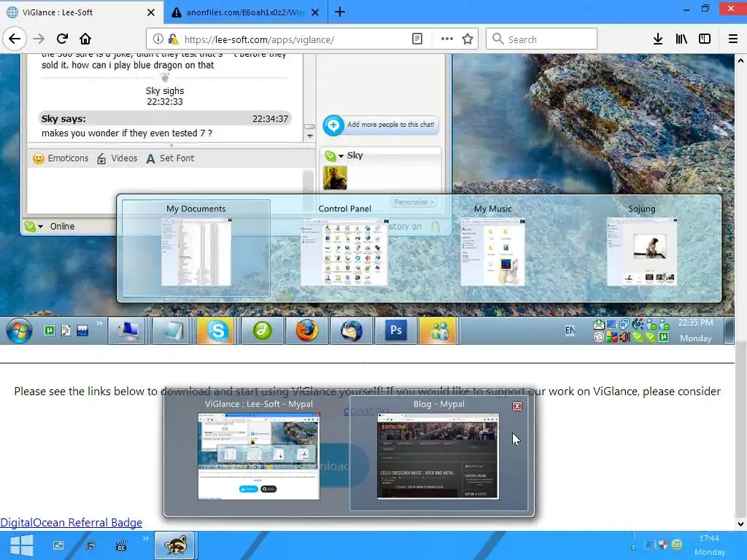Click Videos in the Skype chat window
Viewport: 747px width, 560px height.
[117, 158]
